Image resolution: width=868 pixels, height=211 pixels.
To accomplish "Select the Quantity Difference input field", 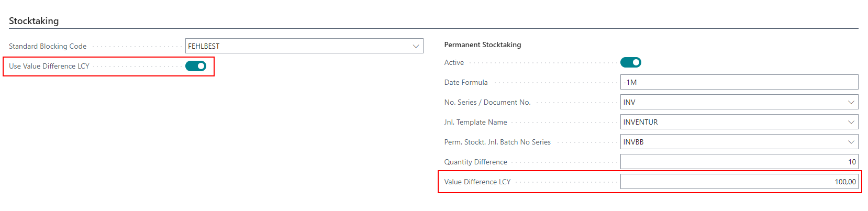I will point(738,162).
